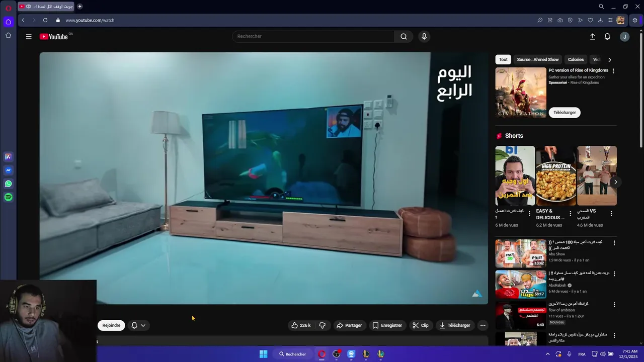644x362 pixels.
Task: Open the browser profile picture
Action: (621, 20)
